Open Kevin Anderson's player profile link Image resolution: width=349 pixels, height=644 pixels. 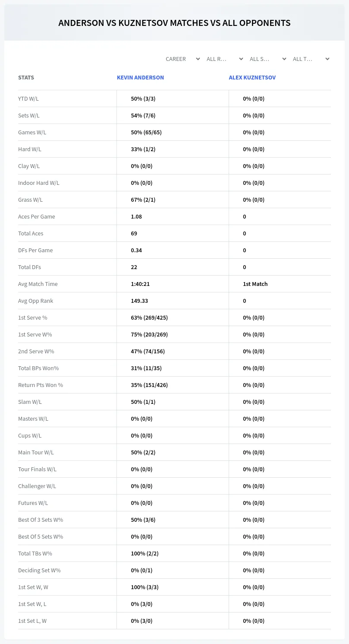(140, 78)
